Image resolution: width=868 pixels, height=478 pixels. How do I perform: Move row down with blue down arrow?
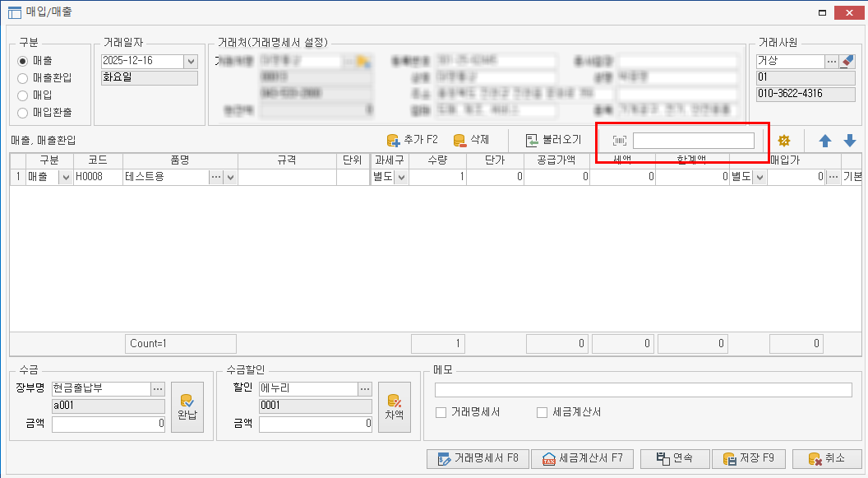(850, 141)
